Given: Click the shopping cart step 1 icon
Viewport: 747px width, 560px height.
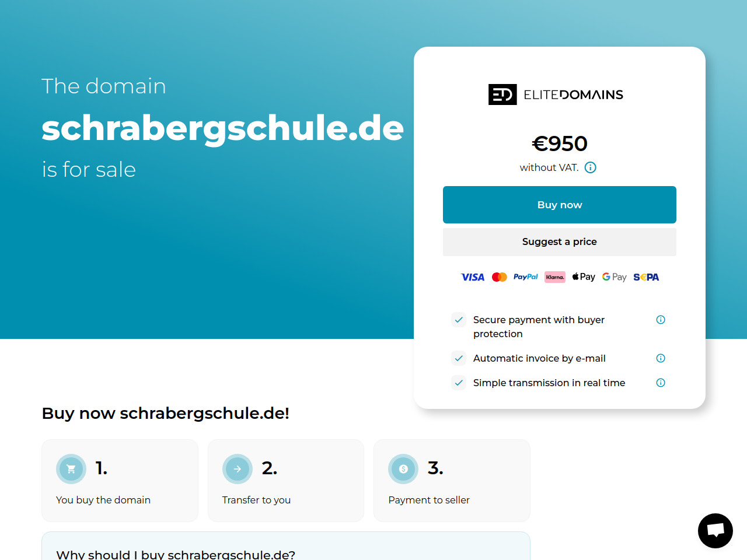Looking at the screenshot, I should [x=71, y=469].
